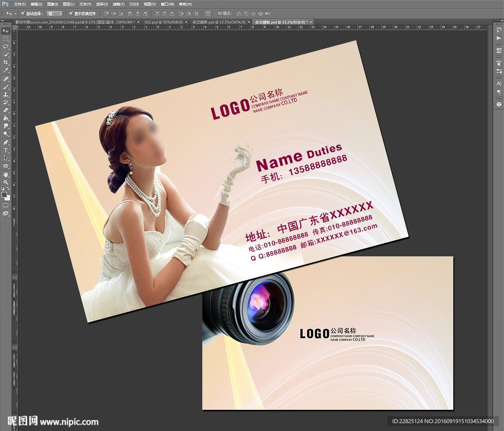Viewport: 504px width, 431px height.
Task: Open the 3D(D) menu
Action: pyautogui.click(x=134, y=4)
